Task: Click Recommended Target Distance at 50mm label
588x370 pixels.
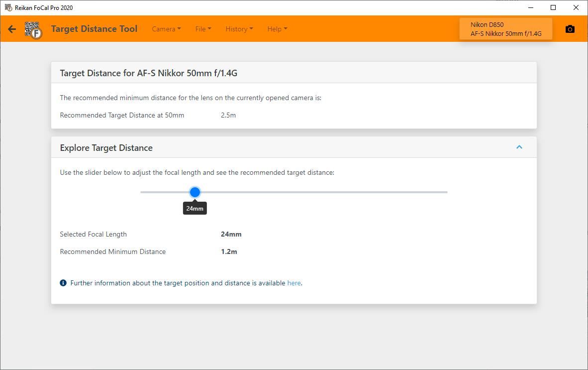Action: click(x=122, y=115)
